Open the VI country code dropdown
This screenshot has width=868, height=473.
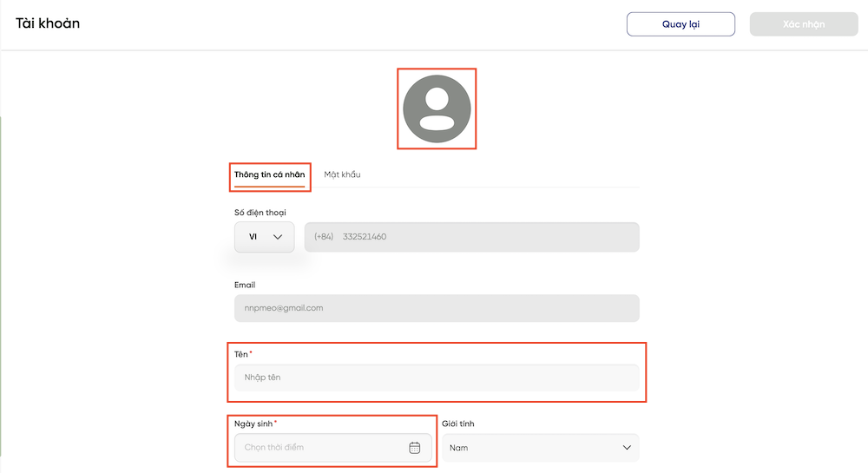[265, 237]
